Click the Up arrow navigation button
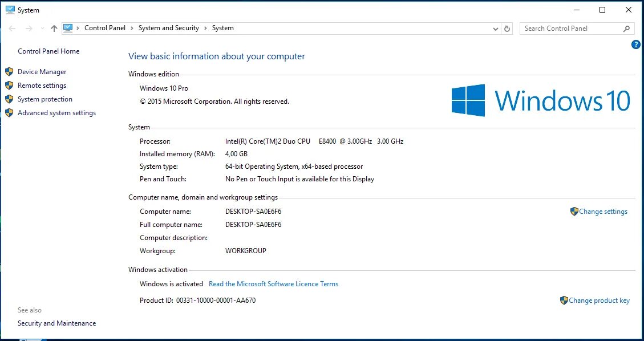Viewport: 644px width, 341px height. pos(54,29)
